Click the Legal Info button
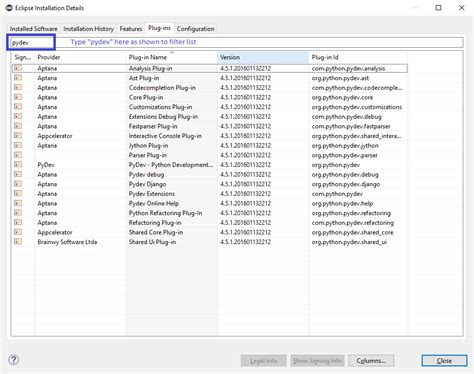 263,361
